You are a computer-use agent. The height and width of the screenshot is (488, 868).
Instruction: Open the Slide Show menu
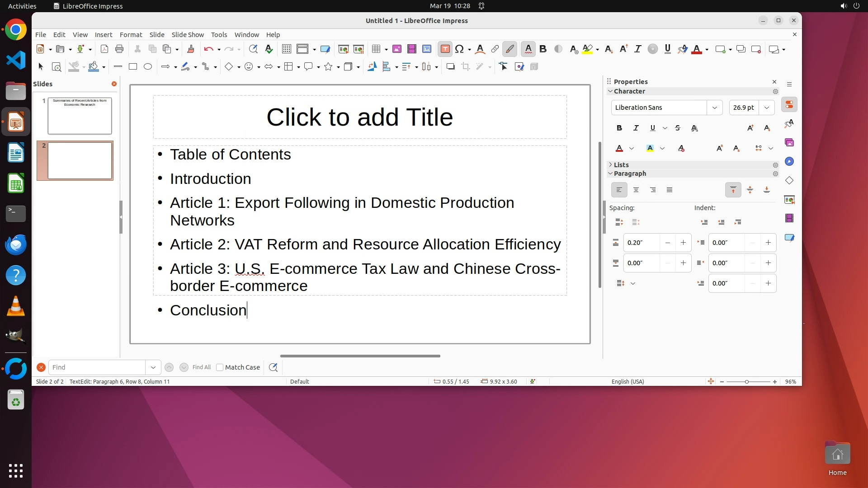pos(187,35)
